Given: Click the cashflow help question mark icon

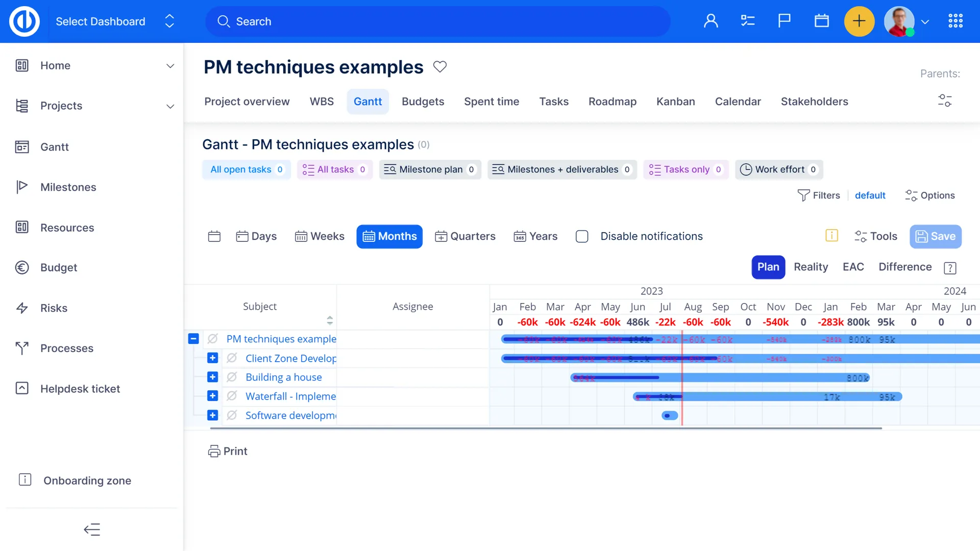Looking at the screenshot, I should pyautogui.click(x=950, y=268).
